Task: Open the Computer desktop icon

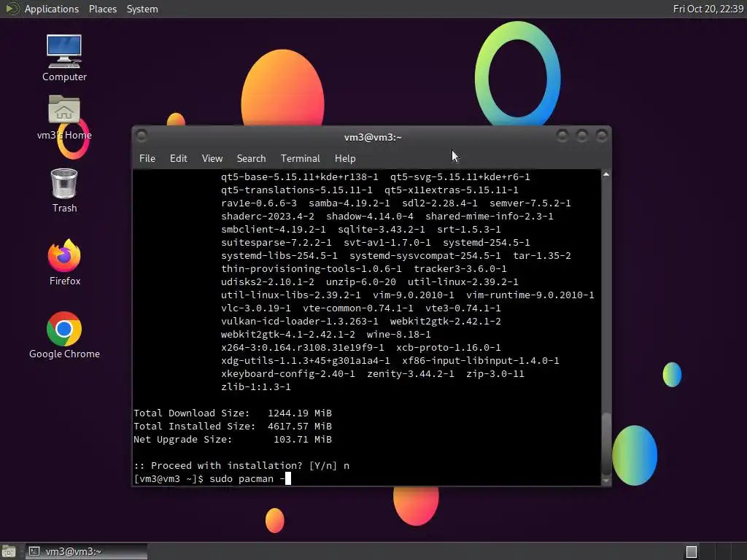Action: 64,58
